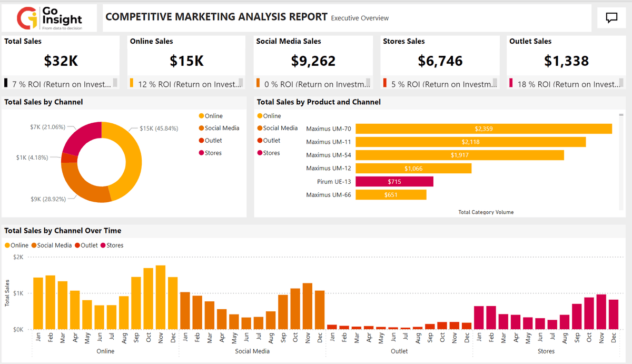Click the Pirum UE-13 pink bar
Screen dimensions: 632x364
(x=394, y=181)
